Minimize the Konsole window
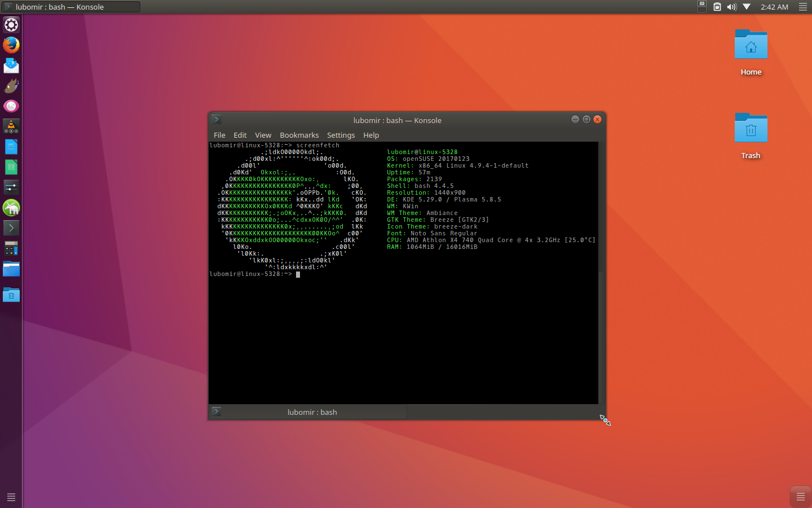The image size is (812, 508). tap(575, 119)
